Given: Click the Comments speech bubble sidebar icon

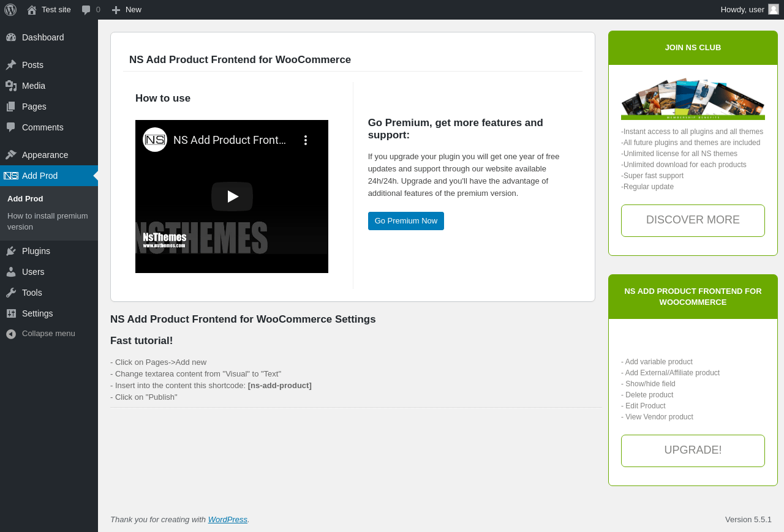Looking at the screenshot, I should click(11, 127).
